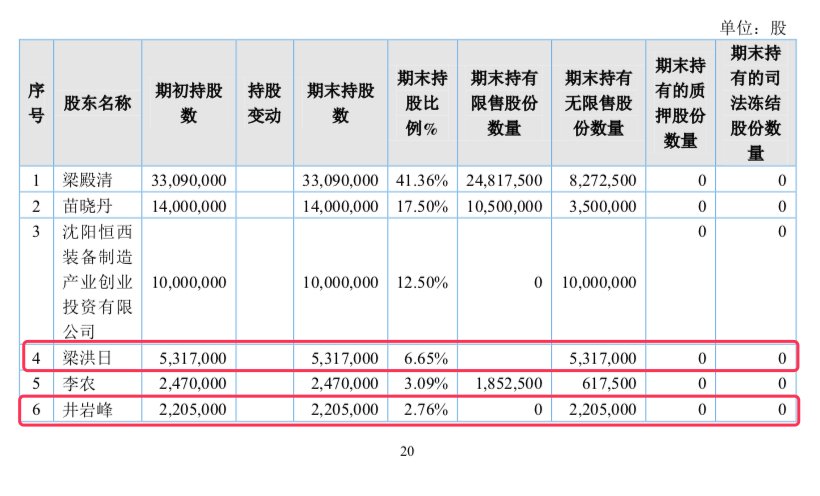The image size is (820, 496).
Task: Click the 期末持股比例% column header
Action: pyautogui.click(x=422, y=103)
